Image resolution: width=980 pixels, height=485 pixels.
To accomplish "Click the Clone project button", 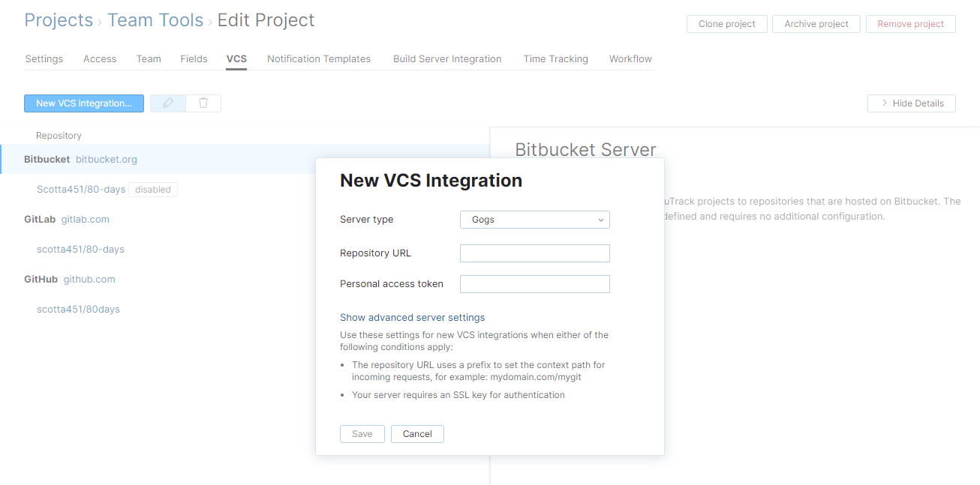I will point(726,23).
